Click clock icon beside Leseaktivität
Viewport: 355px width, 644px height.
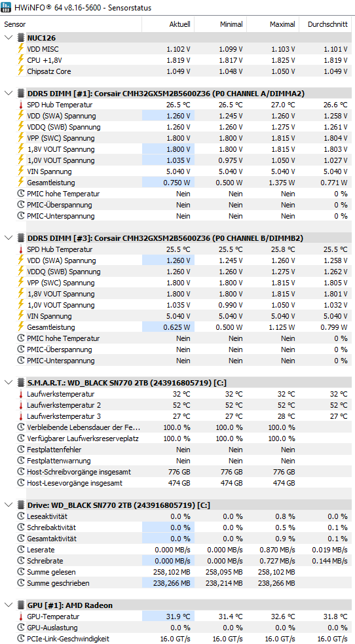20,516
